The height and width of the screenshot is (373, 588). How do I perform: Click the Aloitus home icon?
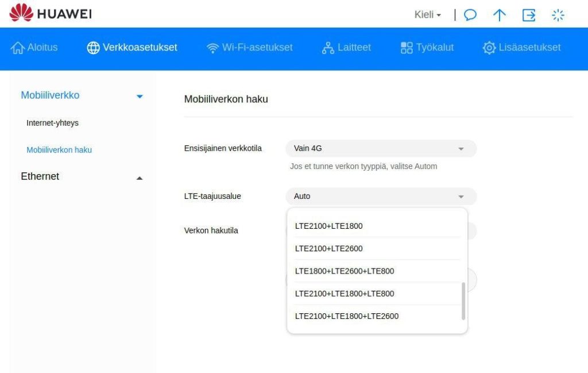tap(18, 48)
